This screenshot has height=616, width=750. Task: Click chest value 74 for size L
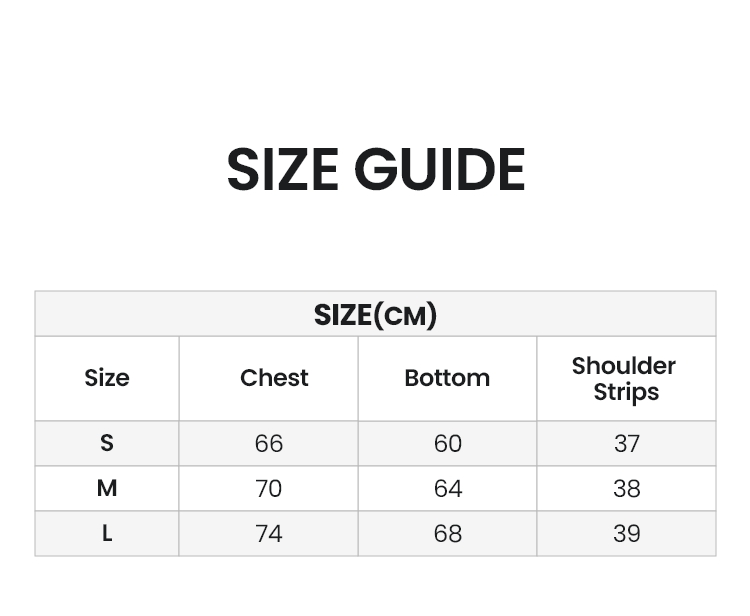click(269, 534)
